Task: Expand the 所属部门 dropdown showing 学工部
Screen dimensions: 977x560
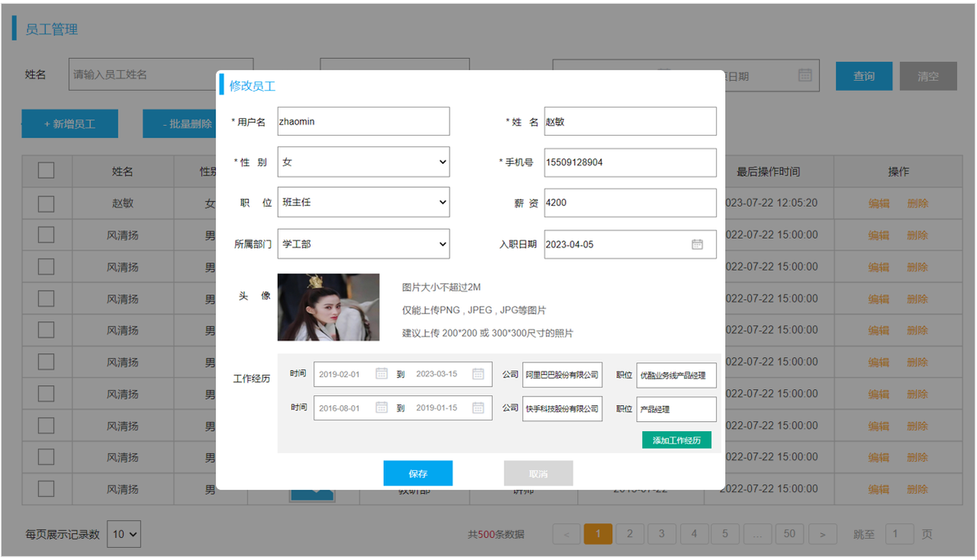Action: [363, 244]
